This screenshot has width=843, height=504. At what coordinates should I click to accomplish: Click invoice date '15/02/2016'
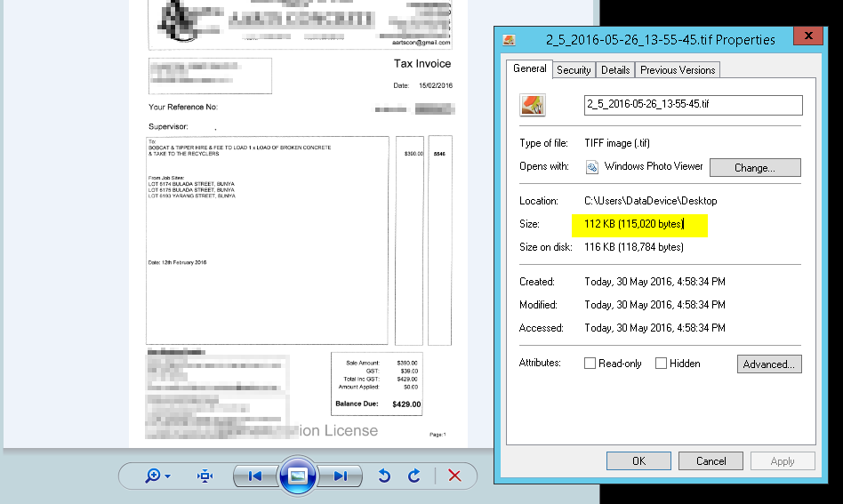[x=436, y=85]
